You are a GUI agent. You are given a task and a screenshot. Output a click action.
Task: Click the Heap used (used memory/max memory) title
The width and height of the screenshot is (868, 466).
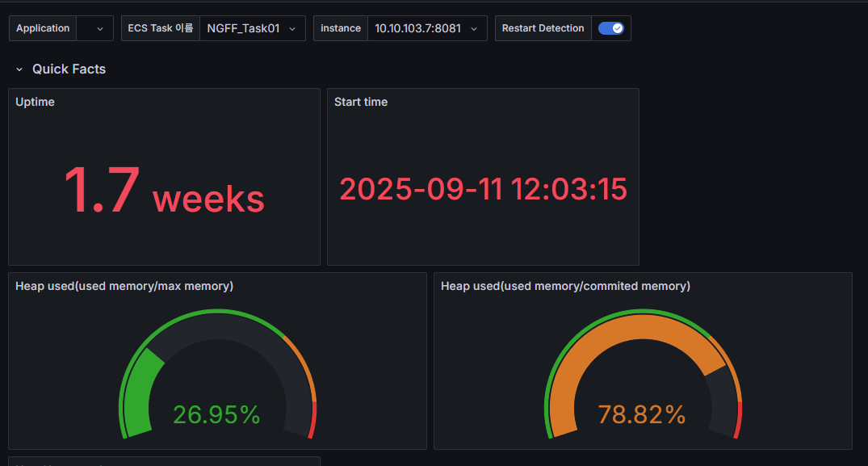(124, 286)
